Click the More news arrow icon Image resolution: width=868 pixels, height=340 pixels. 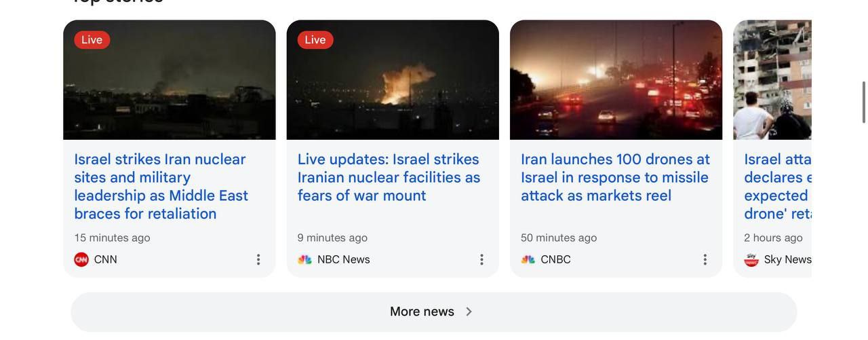(469, 312)
